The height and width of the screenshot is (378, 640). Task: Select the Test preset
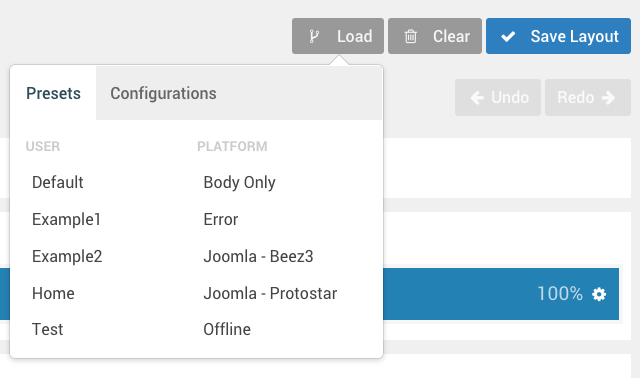click(47, 329)
